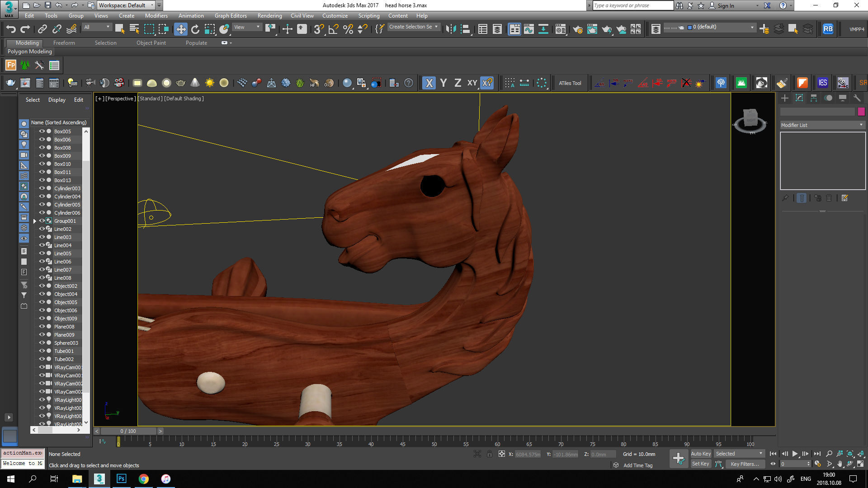868x488 pixels.
Task: Expand the Group001 tree item
Action: [x=35, y=221]
